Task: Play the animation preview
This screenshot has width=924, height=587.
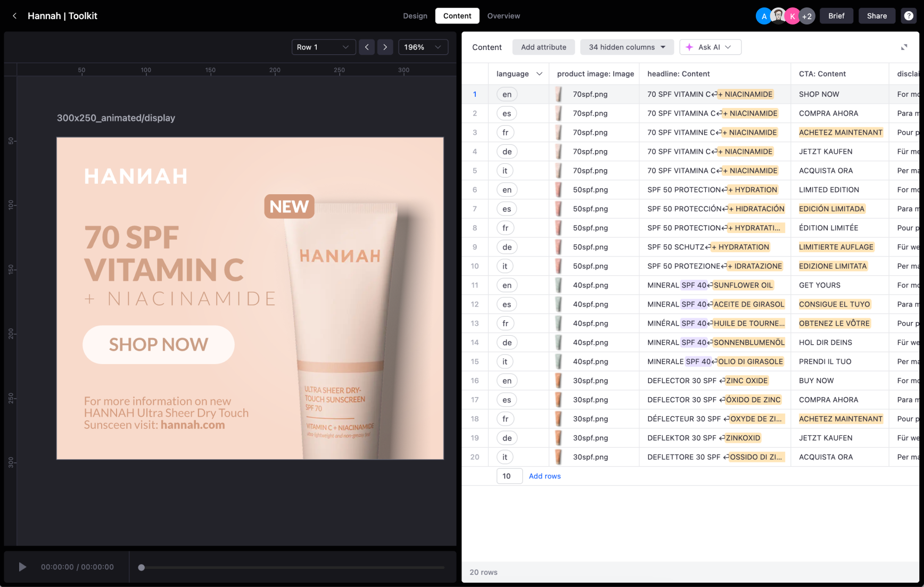Action: tap(22, 567)
